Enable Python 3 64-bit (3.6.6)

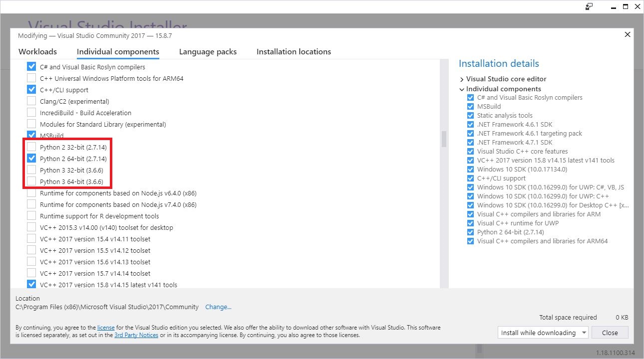click(31, 181)
